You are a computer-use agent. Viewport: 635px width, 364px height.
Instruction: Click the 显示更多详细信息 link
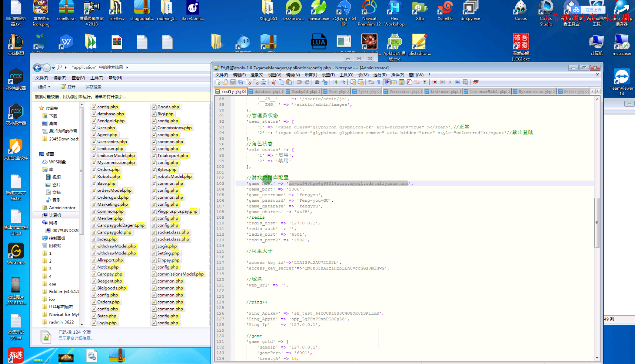tap(76, 338)
